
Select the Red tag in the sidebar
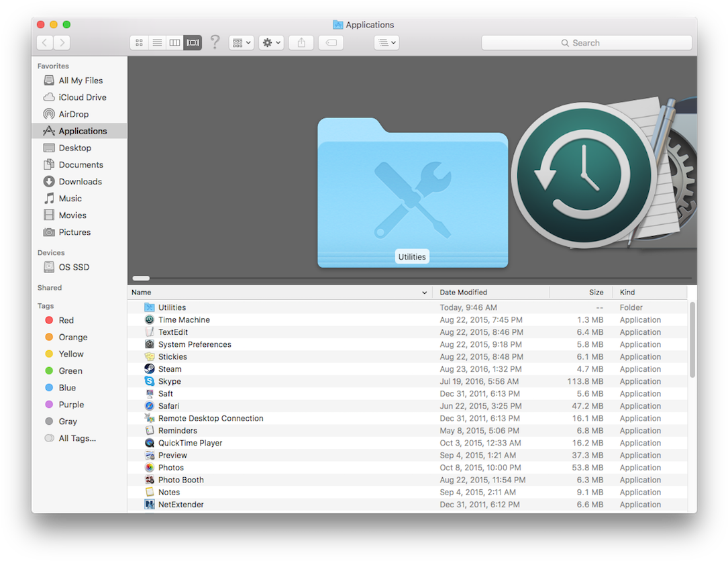pos(64,320)
